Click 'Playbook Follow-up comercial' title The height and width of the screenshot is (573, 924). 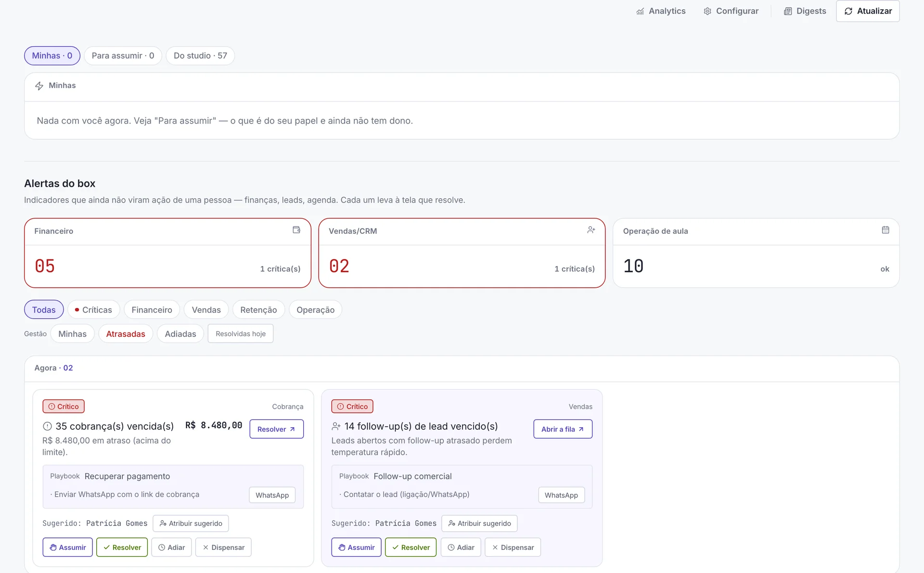pyautogui.click(x=395, y=476)
